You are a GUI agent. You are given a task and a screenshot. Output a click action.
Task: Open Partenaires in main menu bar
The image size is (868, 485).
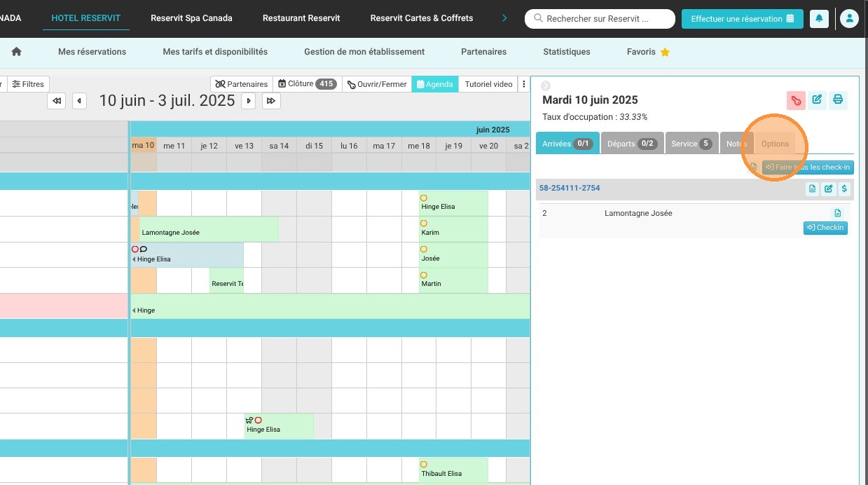[x=483, y=52]
